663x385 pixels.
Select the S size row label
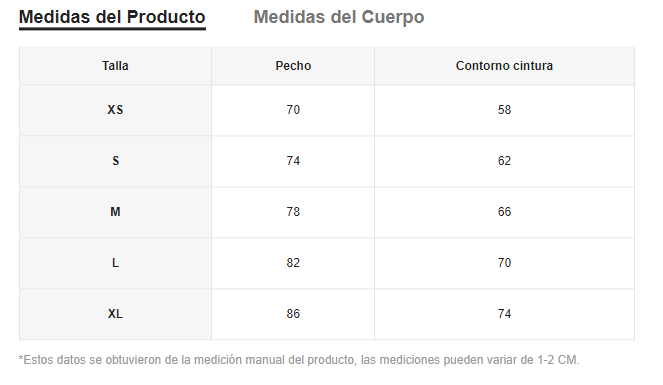point(115,161)
